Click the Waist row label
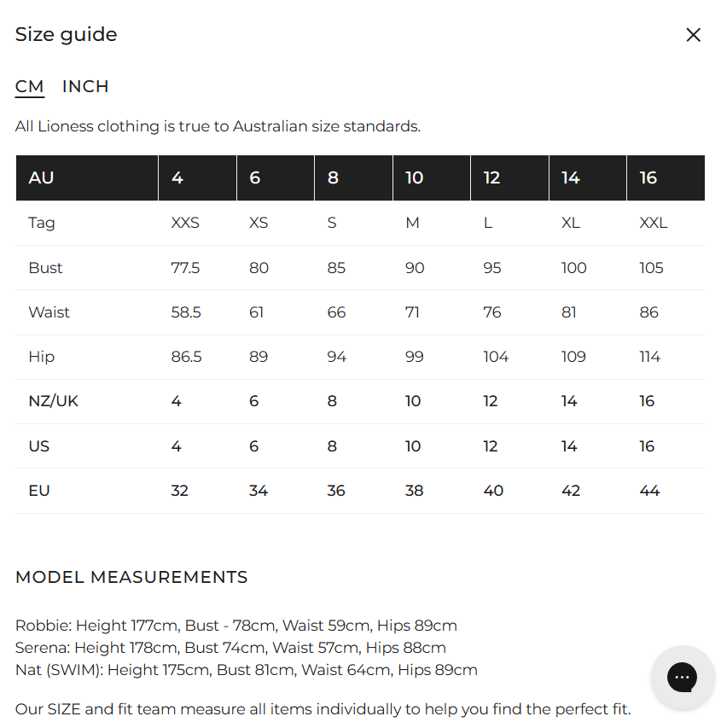This screenshot has height=728, width=721. coord(49,312)
